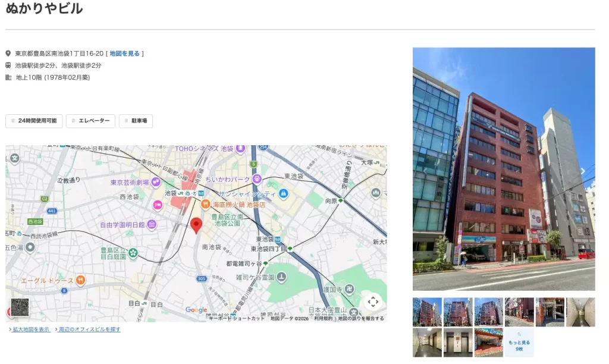
Task: Click 地図を見る link beside address
Action: pos(124,54)
